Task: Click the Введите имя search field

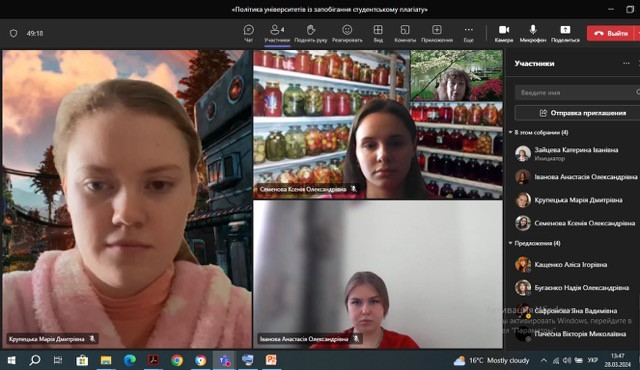Action: 576,93
